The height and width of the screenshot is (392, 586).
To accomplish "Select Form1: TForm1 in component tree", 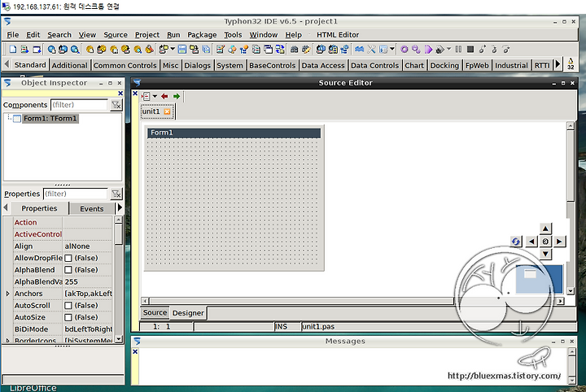I will [x=50, y=119].
